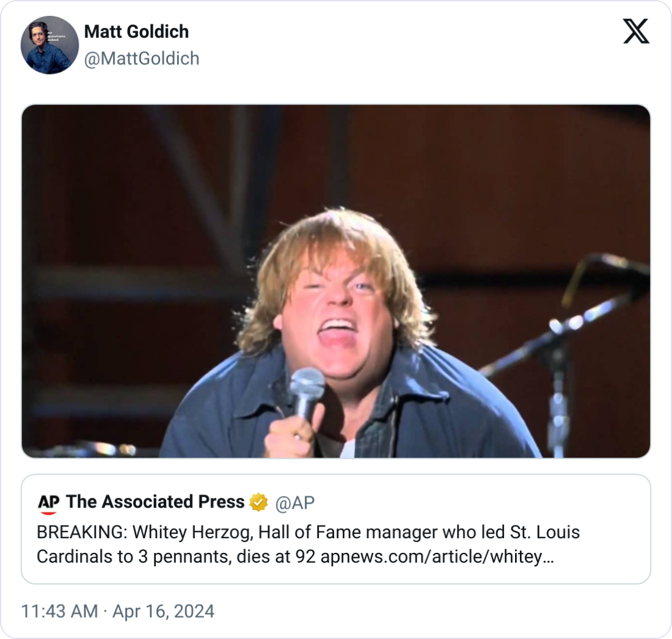Open the @MattGoldich handle link
The width and height of the screenshot is (672, 639).
coord(142,59)
